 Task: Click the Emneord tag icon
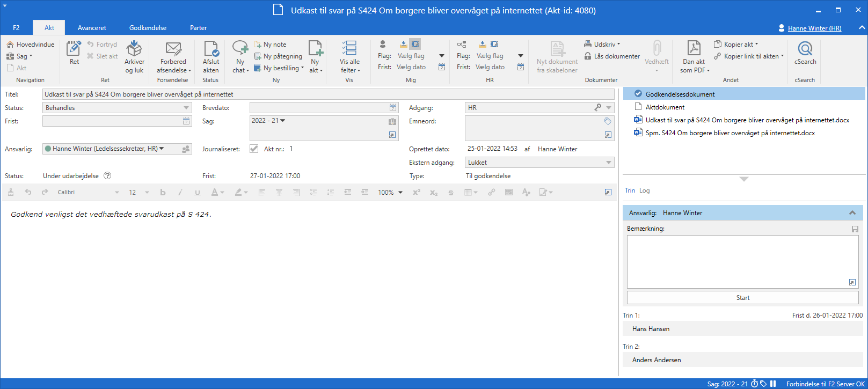(x=608, y=121)
